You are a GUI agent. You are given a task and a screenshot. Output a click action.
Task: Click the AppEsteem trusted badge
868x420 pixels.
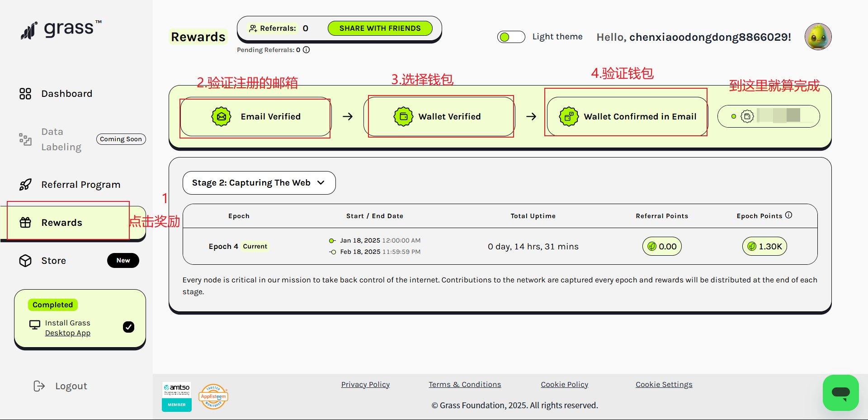[x=213, y=396]
